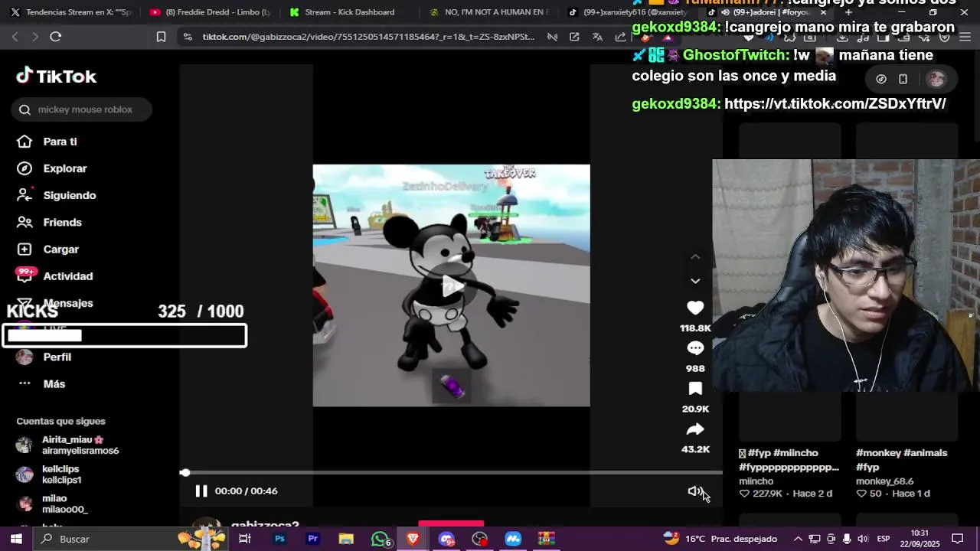The width and height of the screenshot is (980, 551).
Task: Open the notification center
Action: point(957,539)
